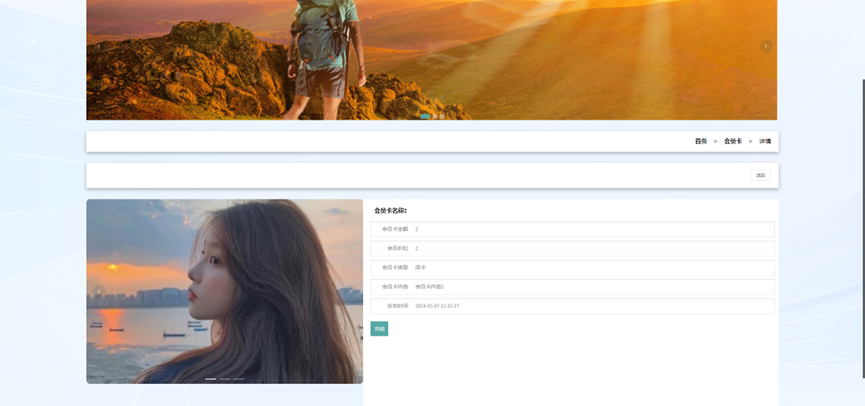Select the third banner slide indicator
This screenshot has height=406, width=865.
click(x=442, y=116)
